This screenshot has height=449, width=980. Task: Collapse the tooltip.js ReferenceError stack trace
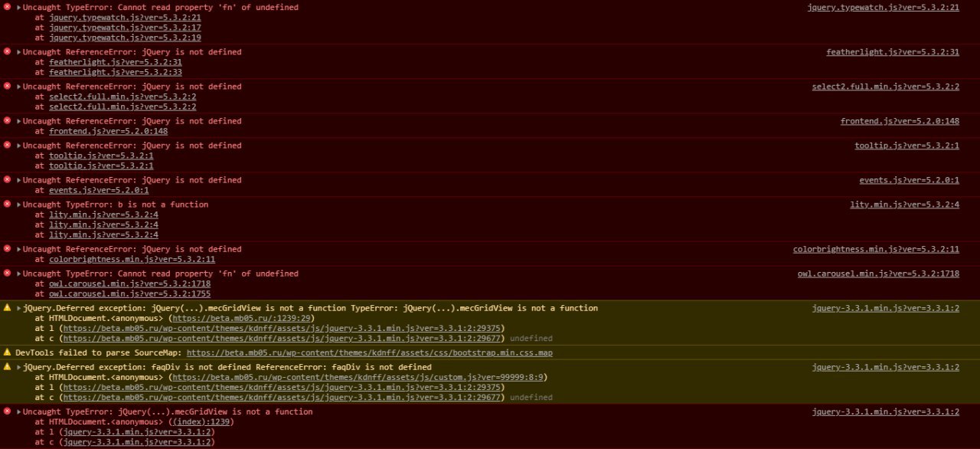point(19,146)
